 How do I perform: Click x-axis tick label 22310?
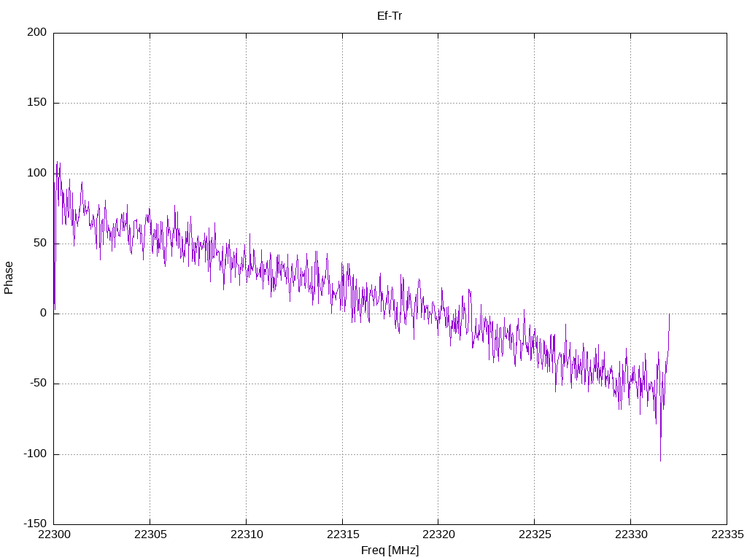coord(247,534)
